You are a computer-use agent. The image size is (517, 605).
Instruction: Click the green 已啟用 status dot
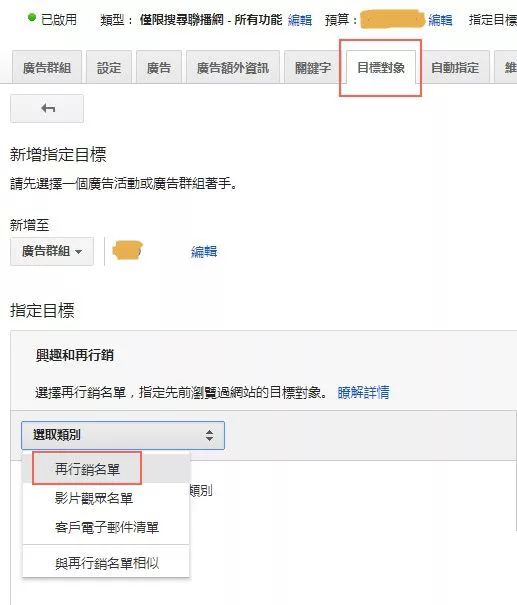(x=32, y=17)
